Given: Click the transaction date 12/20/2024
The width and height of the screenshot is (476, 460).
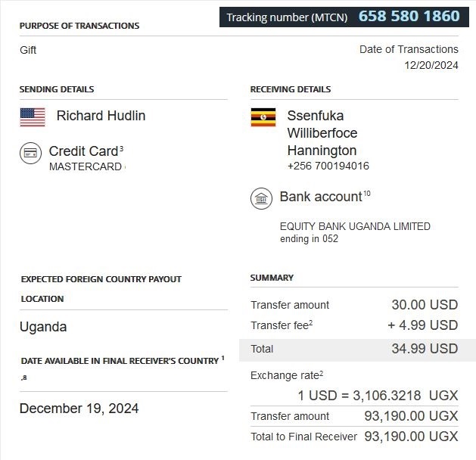Looking at the screenshot, I should 431,65.
